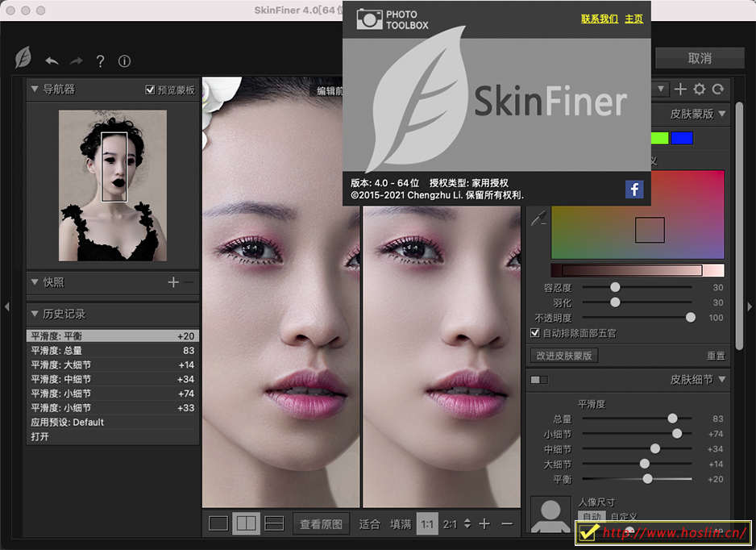Open Facebook page from the about dialog
The width and height of the screenshot is (756, 550).
634,190
